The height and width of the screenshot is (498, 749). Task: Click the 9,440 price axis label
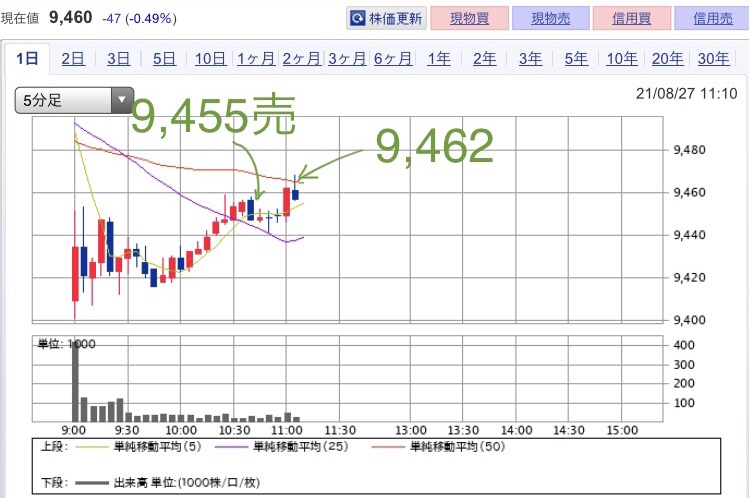689,235
